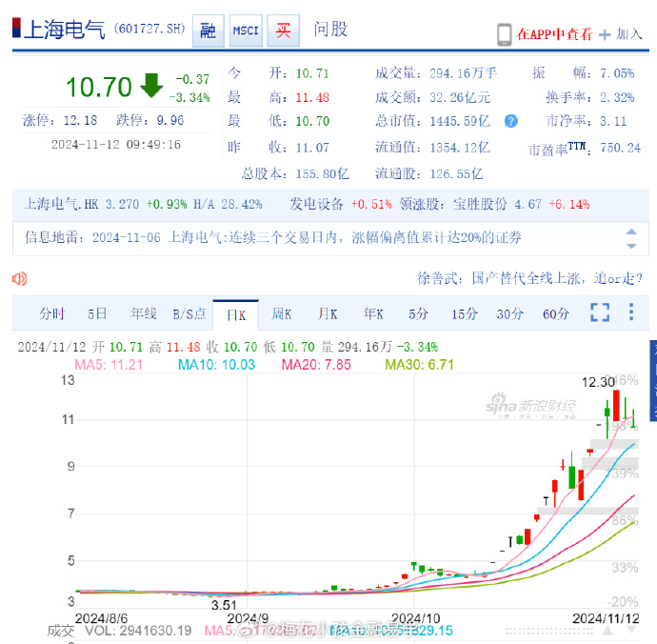The image size is (657, 644).
Task: Open the 发电设备 sector link
Action: tap(316, 204)
